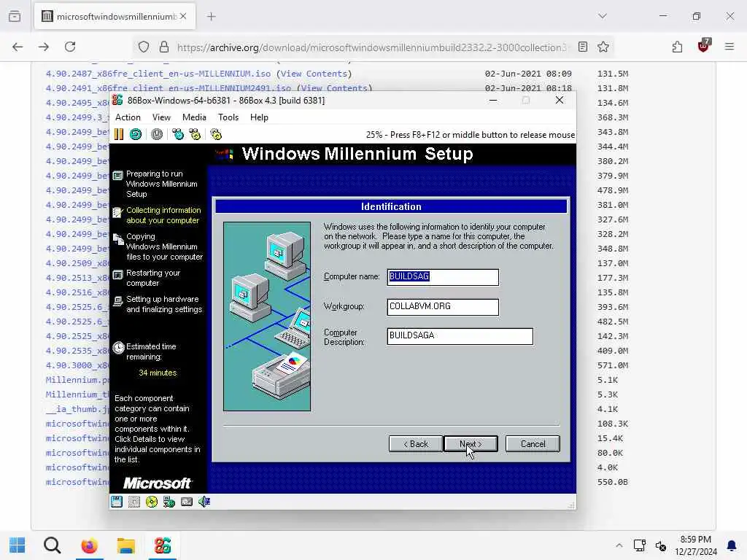Screen dimensions: 747x560
Task: Send Ctrl+Alt+Del via toolbar icon
Action: (178, 134)
